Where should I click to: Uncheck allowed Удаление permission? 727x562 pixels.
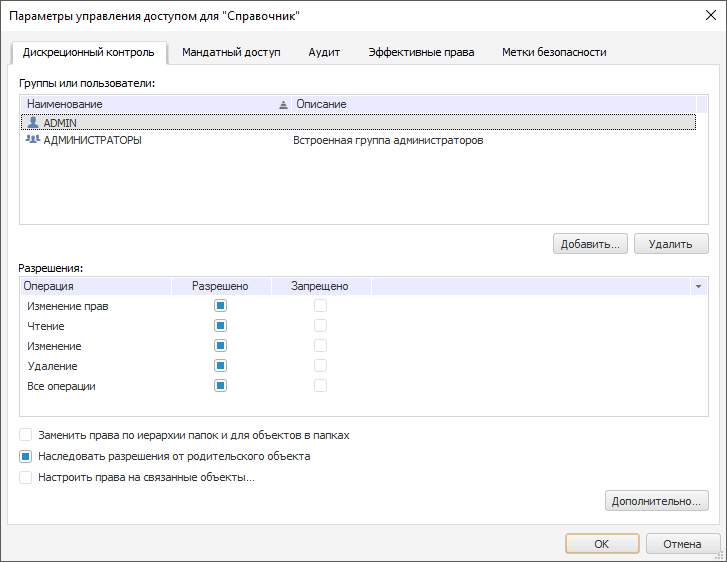pyautogui.click(x=221, y=366)
